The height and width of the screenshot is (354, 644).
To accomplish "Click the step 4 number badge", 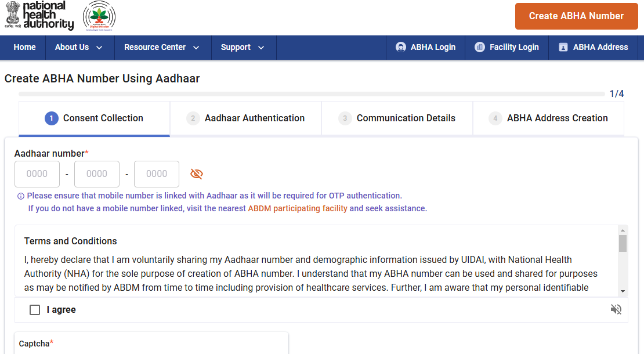I will coord(495,118).
